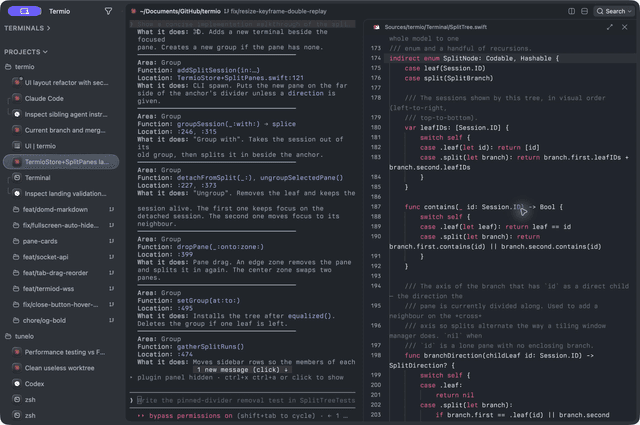Click the dropPane(_:onto:zone:) function name

(220, 247)
